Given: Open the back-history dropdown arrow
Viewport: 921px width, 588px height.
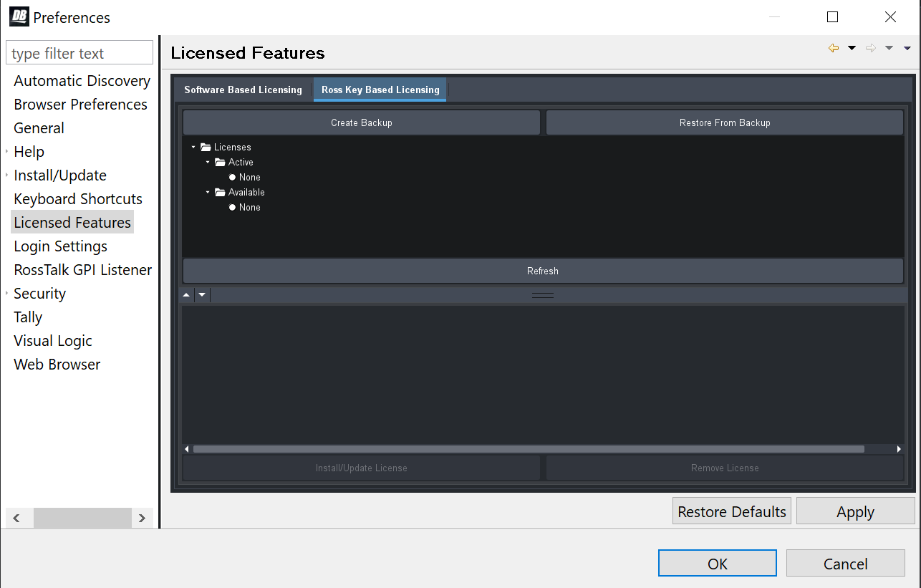Looking at the screenshot, I should [851, 47].
